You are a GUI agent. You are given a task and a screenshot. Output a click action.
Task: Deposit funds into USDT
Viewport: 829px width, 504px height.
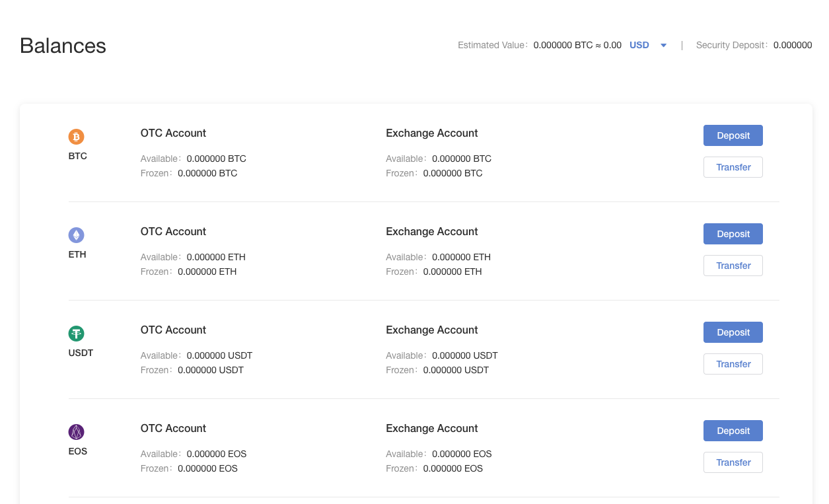pos(733,332)
